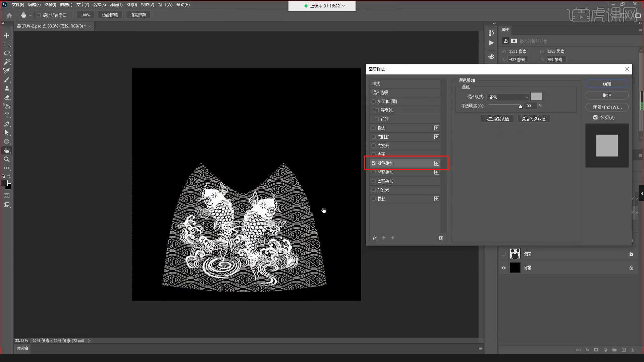This screenshot has height=362, width=644.
Task: Enable the 纹理 checkbox
Action: click(x=377, y=119)
